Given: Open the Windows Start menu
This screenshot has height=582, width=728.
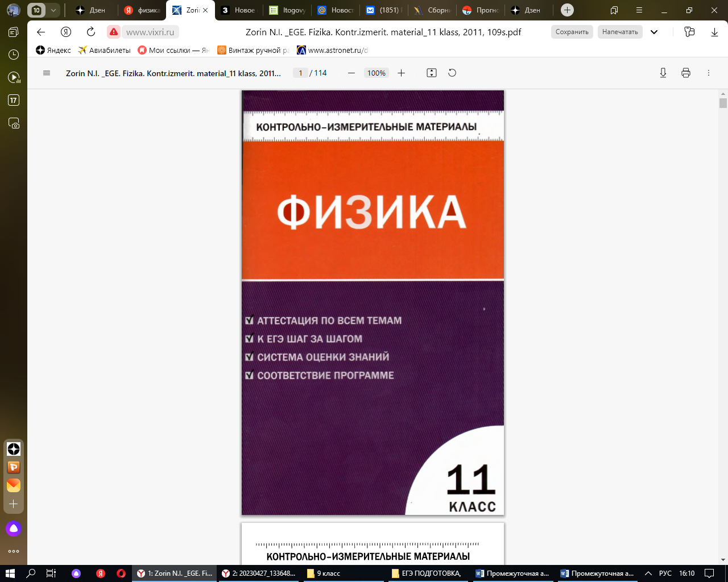Looking at the screenshot, I should pos(10,573).
